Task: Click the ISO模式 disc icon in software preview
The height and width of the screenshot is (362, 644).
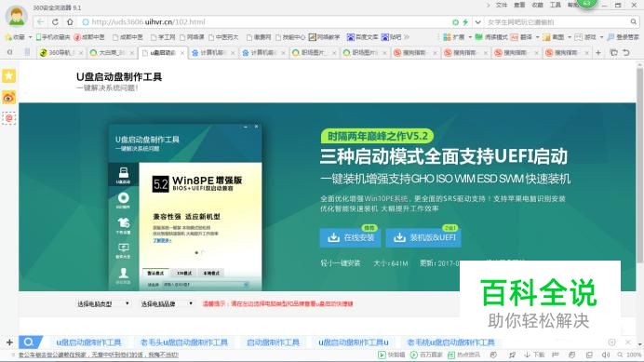Action: click(123, 200)
